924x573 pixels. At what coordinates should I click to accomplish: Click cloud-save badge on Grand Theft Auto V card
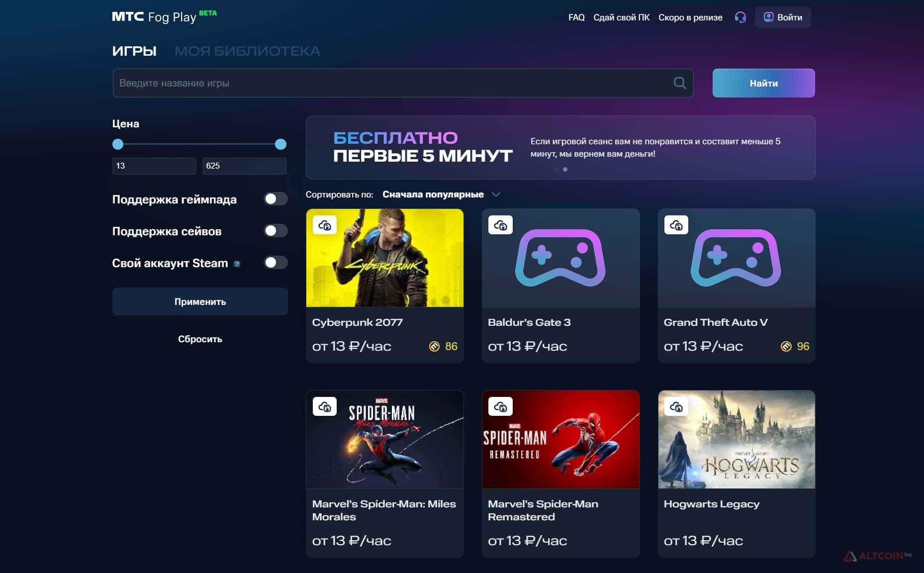coord(676,225)
